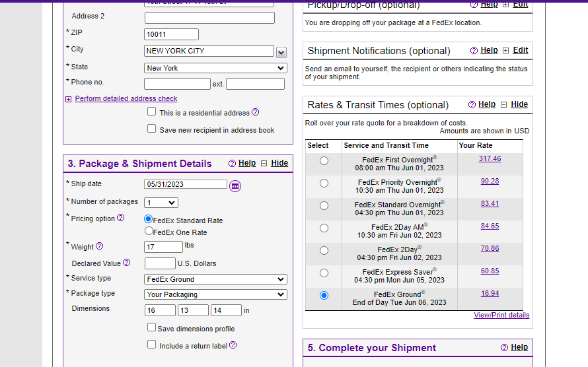
Task: Check 'Save new recipient in address book'
Action: [151, 129]
